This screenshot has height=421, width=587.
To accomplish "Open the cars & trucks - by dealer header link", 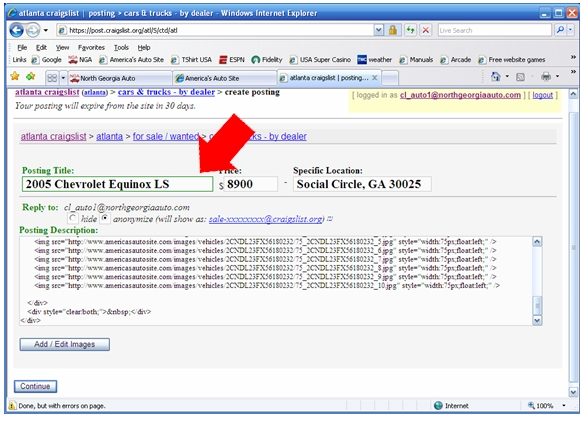I will tap(166, 92).
